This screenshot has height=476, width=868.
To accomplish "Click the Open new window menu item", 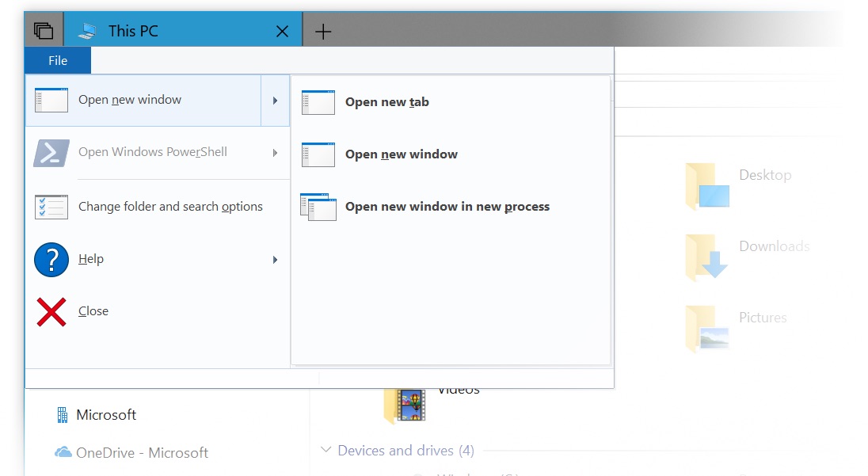I will (143, 100).
